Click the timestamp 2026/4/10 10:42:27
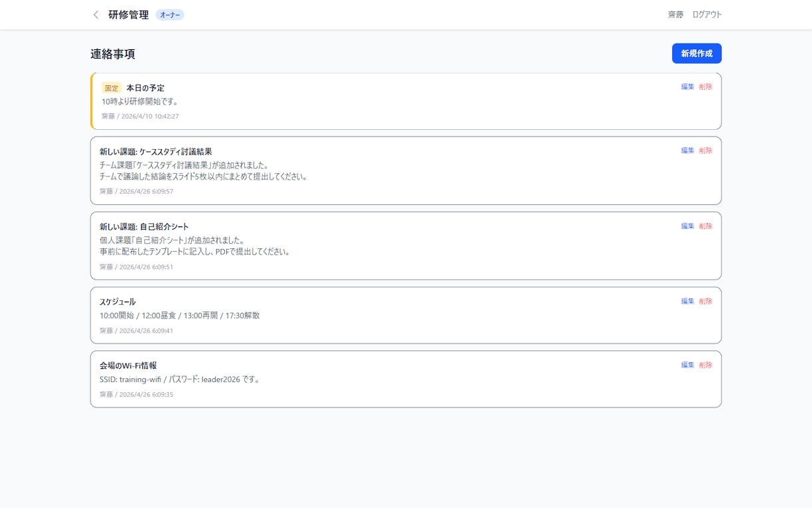This screenshot has height=508, width=812. 150,117
